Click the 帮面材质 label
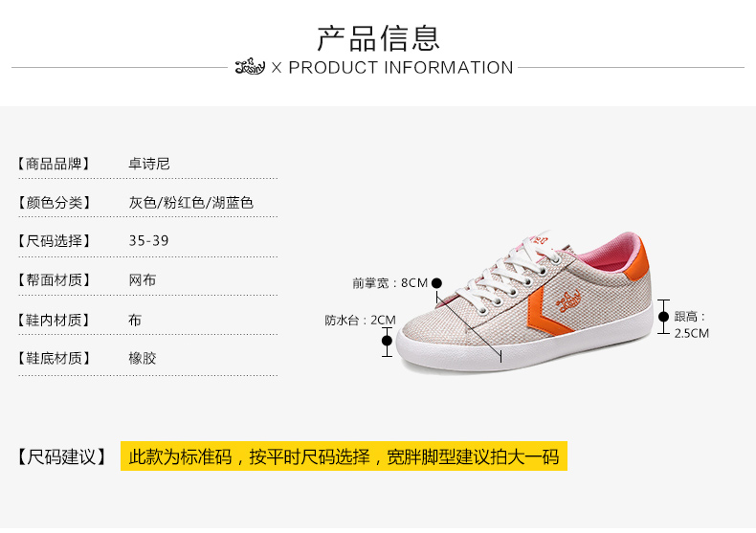This screenshot has width=756, height=533. click(x=54, y=280)
